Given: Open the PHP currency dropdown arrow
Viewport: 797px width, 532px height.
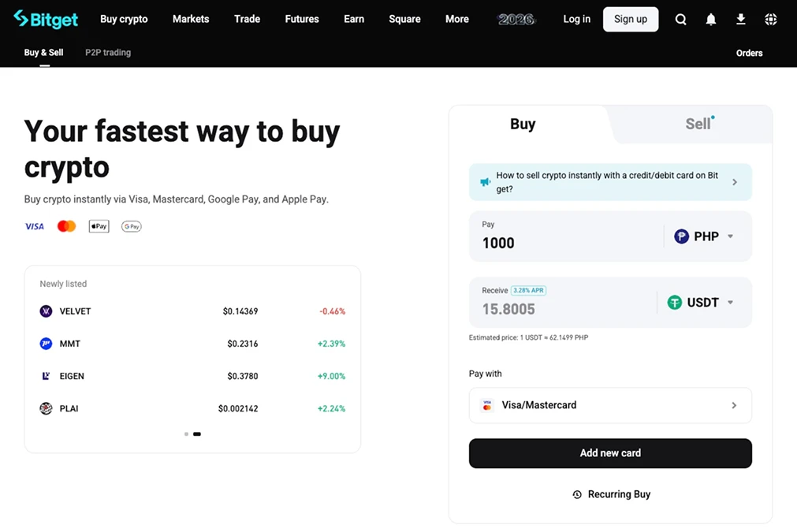Looking at the screenshot, I should pyautogui.click(x=731, y=236).
